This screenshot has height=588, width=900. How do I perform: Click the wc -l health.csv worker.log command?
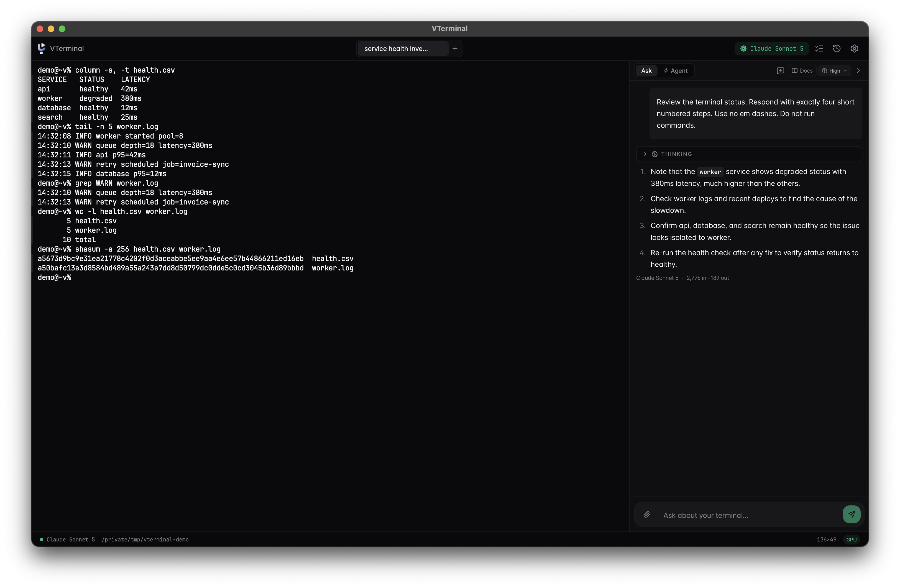[112, 211]
